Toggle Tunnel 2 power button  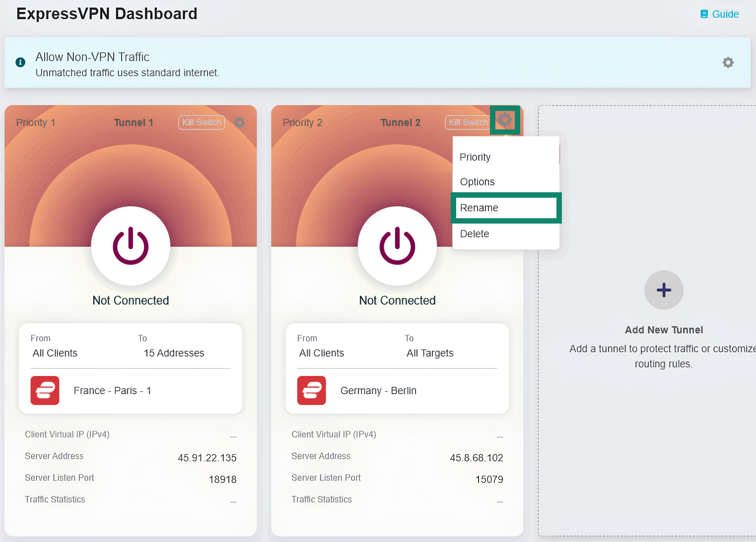(x=397, y=246)
